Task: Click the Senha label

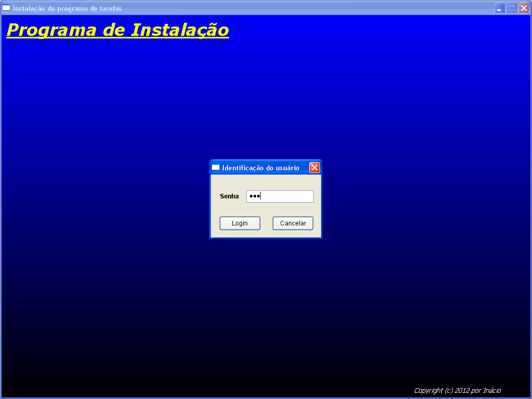Action: point(229,196)
